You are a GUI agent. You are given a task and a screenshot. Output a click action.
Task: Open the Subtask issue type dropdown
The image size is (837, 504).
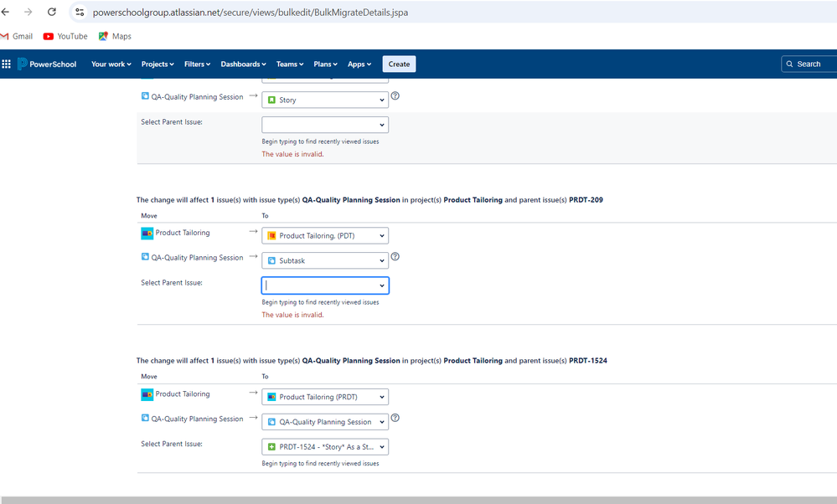tap(325, 261)
